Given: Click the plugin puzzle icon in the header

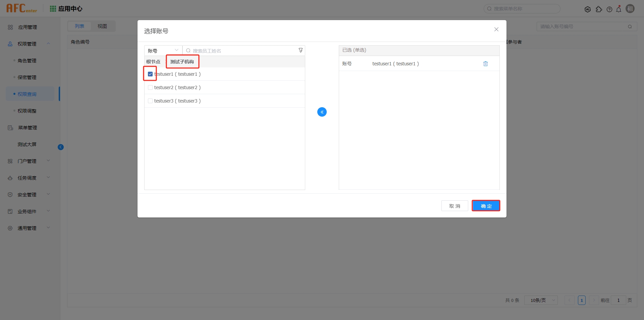Looking at the screenshot, I should coord(599,9).
